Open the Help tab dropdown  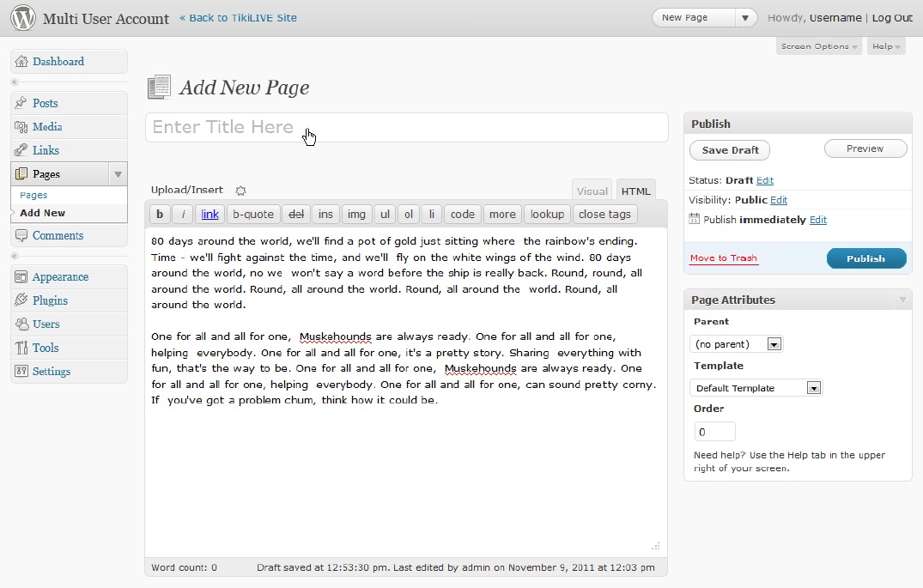coord(886,46)
